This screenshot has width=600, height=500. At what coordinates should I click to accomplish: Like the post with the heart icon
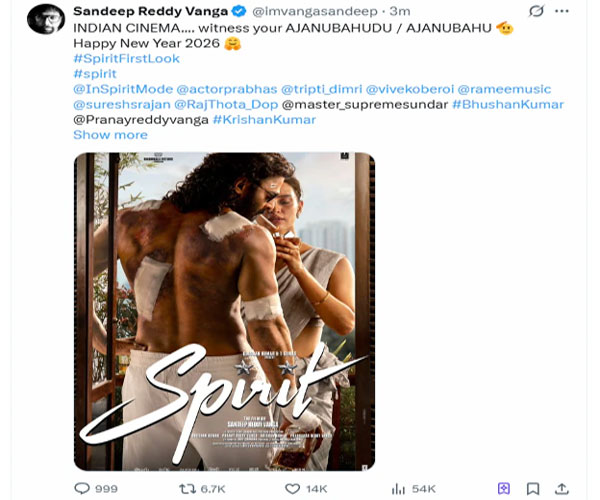[293, 488]
